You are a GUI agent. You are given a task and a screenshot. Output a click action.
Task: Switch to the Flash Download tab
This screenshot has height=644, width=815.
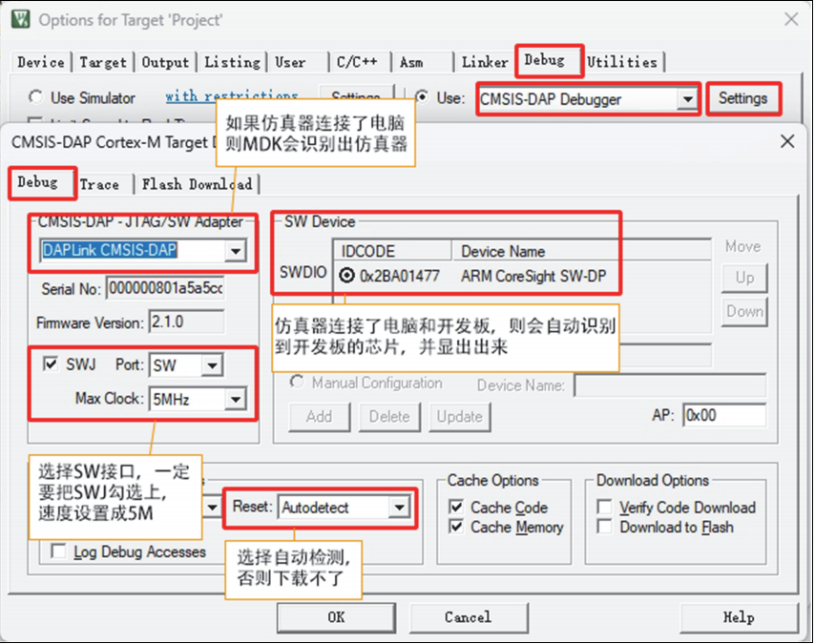click(x=197, y=184)
